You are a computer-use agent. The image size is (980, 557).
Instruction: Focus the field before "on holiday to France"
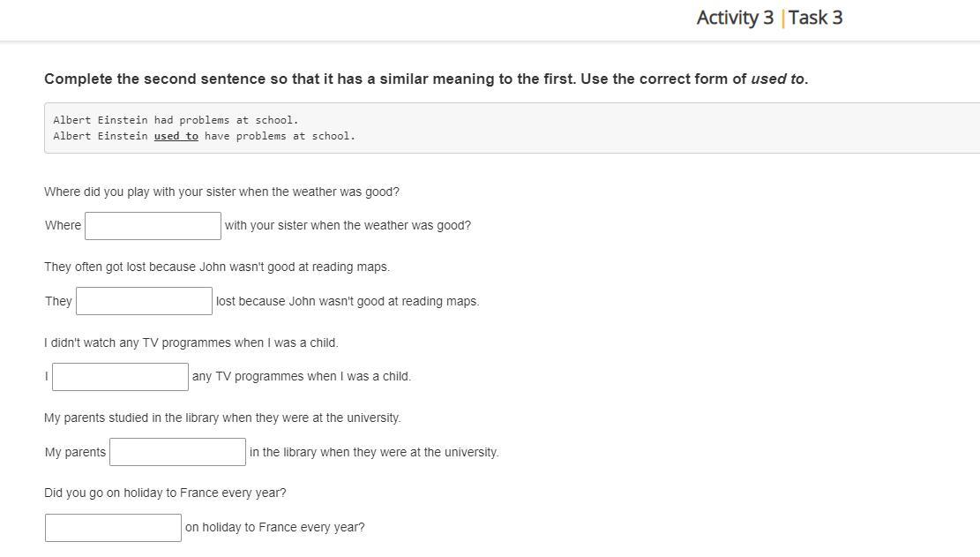coord(113,528)
